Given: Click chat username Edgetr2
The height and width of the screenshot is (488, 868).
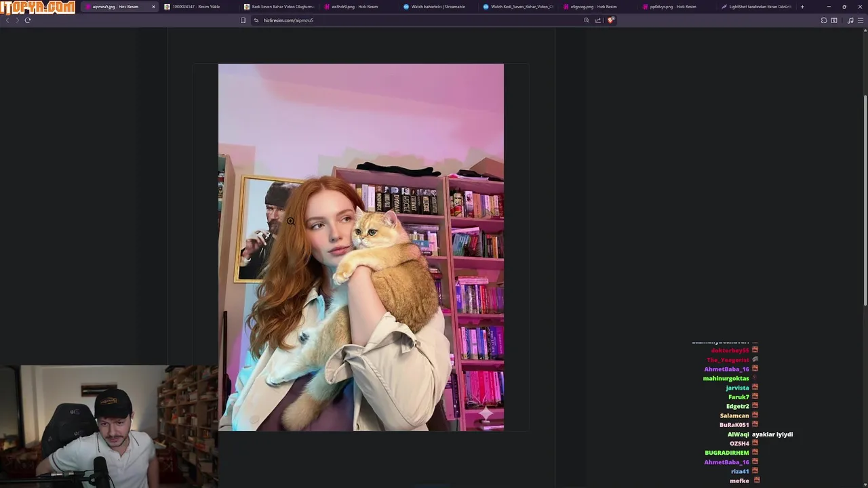Looking at the screenshot, I should pos(737,406).
